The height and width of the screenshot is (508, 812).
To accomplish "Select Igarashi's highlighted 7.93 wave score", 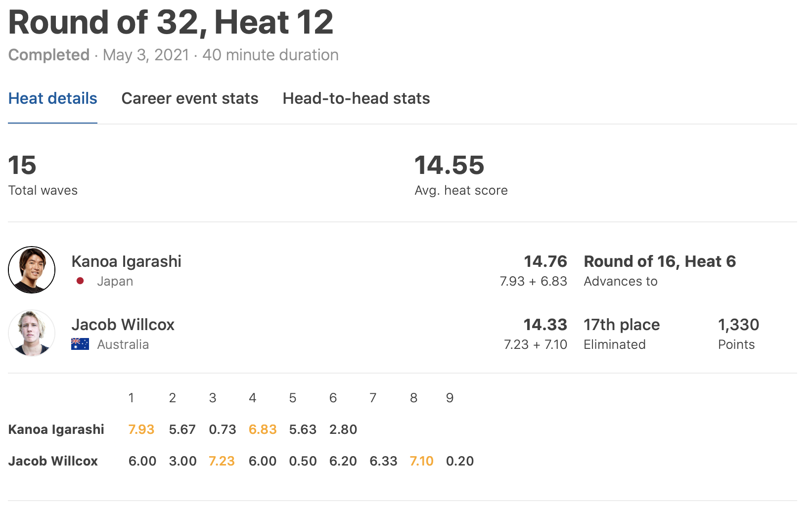I will 141,429.
